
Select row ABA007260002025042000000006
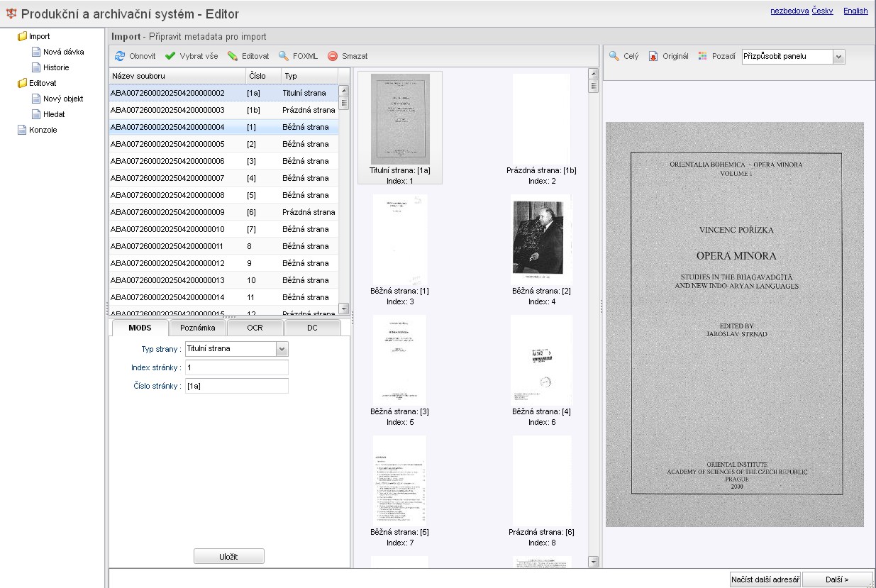(x=223, y=161)
